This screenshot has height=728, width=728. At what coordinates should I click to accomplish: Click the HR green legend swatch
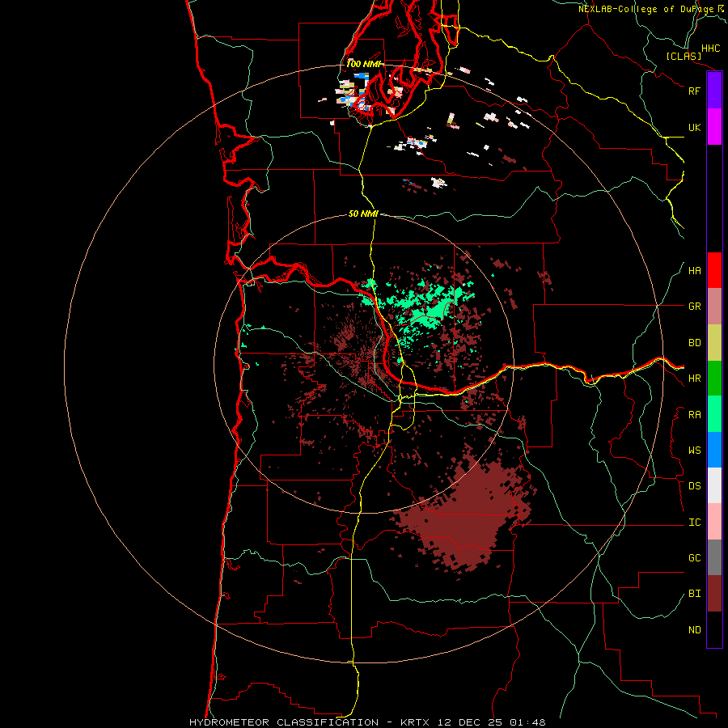pos(714,379)
